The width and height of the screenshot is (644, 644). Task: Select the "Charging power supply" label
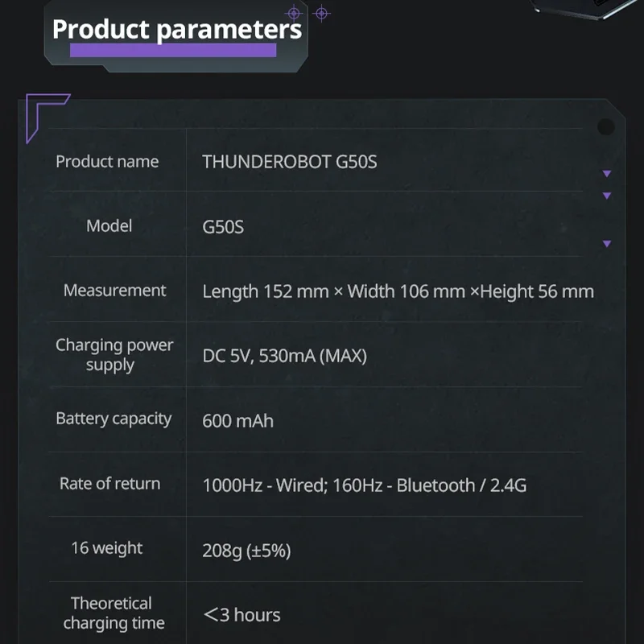click(114, 355)
